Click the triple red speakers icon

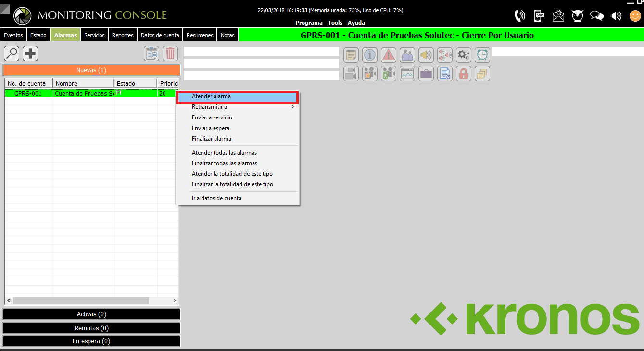click(x=445, y=55)
